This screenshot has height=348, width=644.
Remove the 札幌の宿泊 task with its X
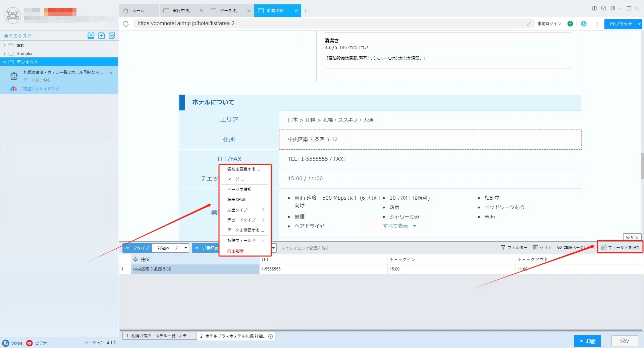pos(111,73)
